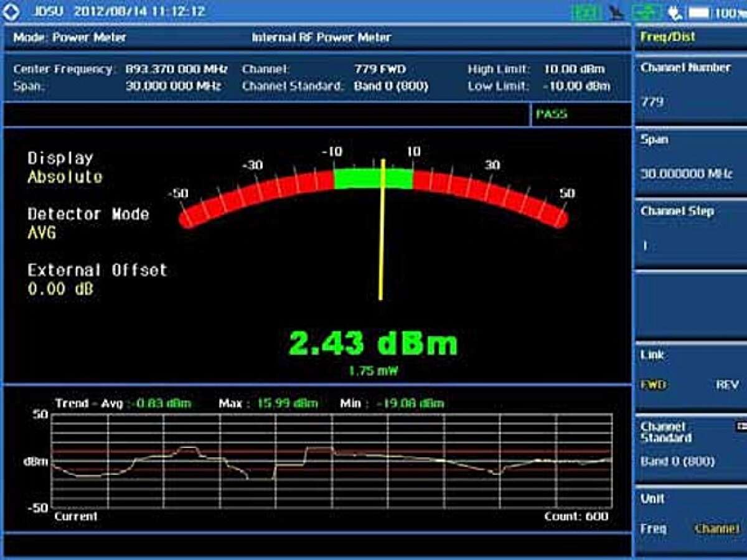Select the Freq/Dist menu header
The image size is (747, 560).
(690, 37)
